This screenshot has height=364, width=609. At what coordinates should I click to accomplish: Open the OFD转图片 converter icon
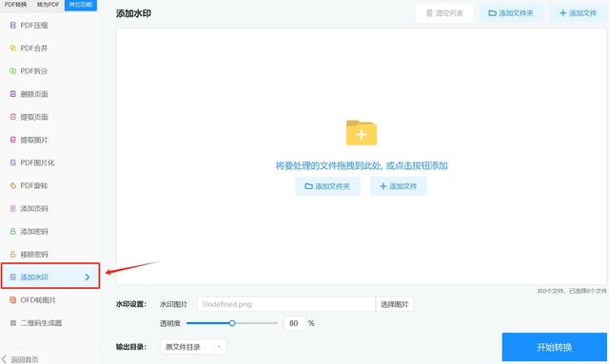click(x=12, y=300)
